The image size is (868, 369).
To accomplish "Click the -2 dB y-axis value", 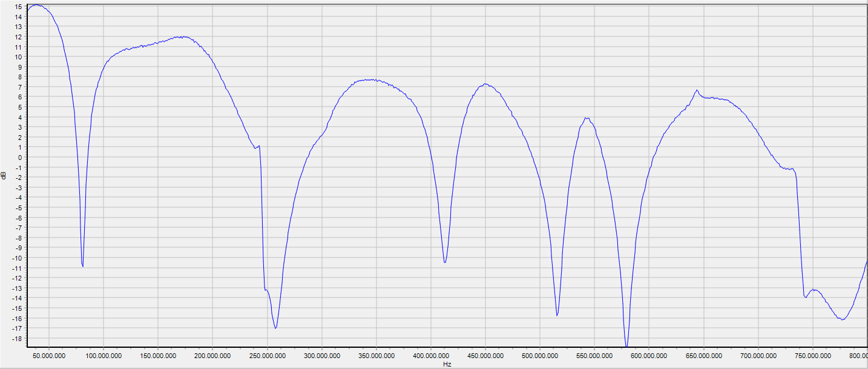I will point(19,178).
